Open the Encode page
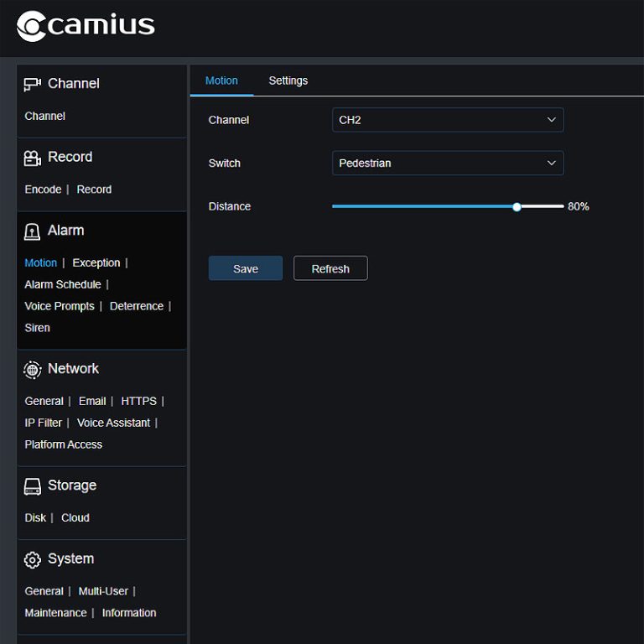This screenshot has width=644, height=644. (x=43, y=190)
